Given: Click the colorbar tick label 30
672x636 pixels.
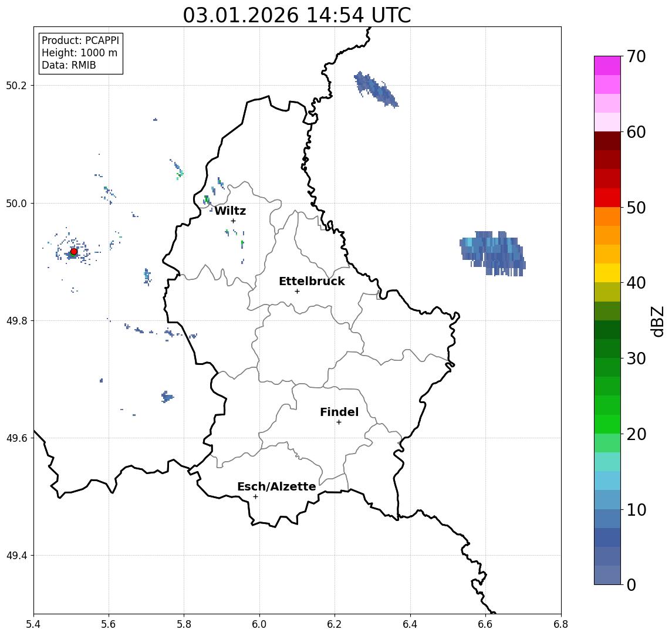Looking at the screenshot, I should [x=636, y=358].
